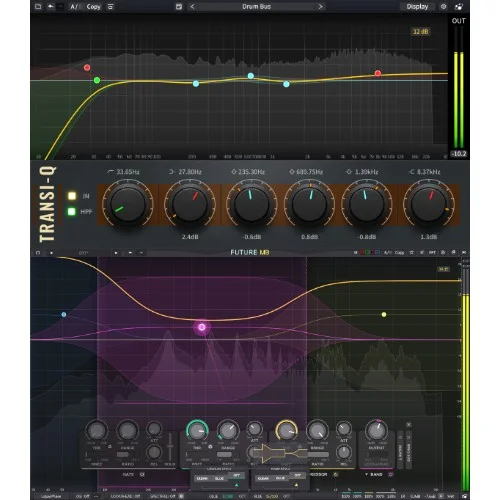Click the green-ringed THR knob

click(197, 431)
